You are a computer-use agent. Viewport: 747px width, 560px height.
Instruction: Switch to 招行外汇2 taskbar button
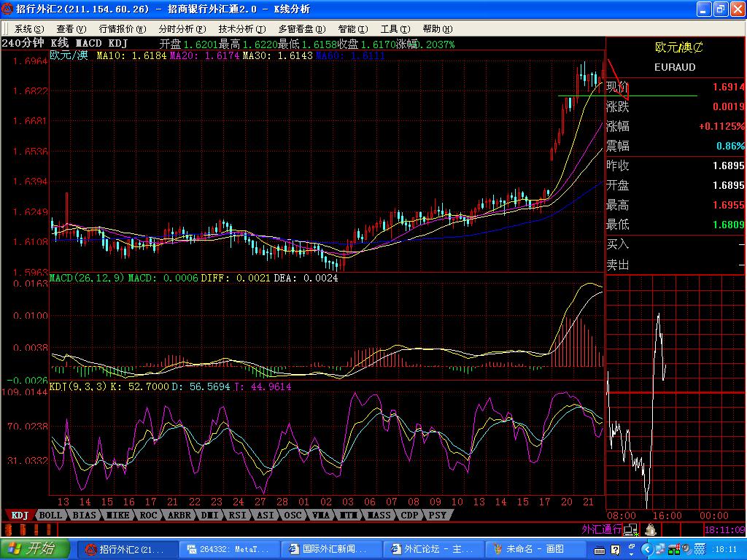[128, 550]
